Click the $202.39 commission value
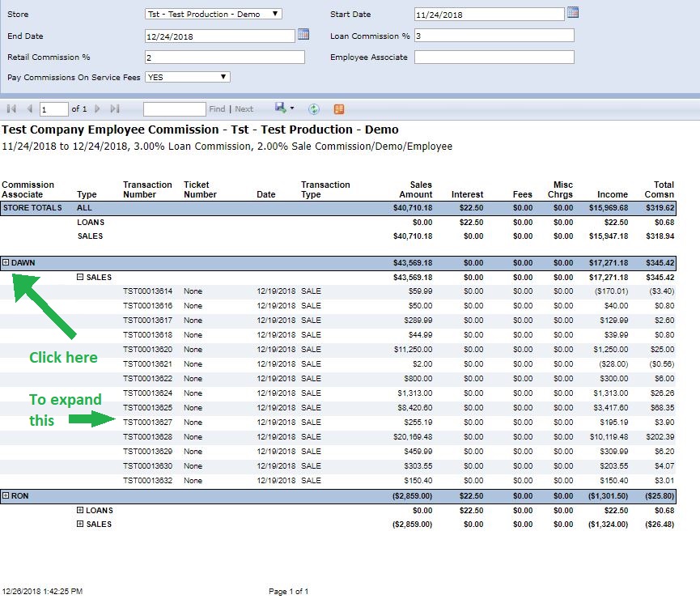Image resolution: width=700 pixels, height=599 pixels. click(x=660, y=437)
